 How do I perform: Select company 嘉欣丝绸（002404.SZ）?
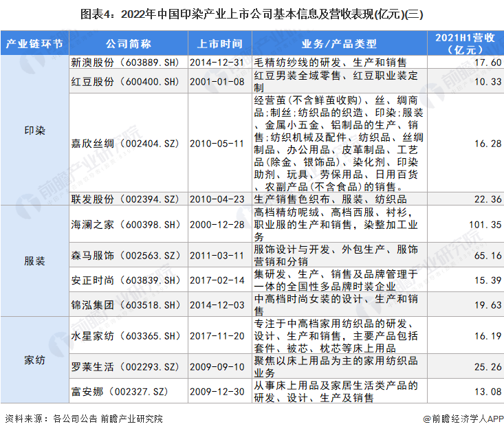click(x=125, y=143)
